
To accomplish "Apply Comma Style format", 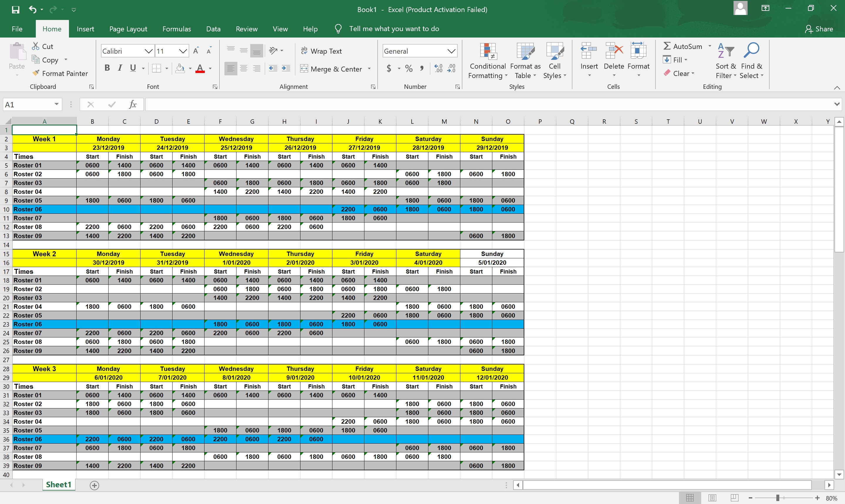I will pyautogui.click(x=422, y=68).
